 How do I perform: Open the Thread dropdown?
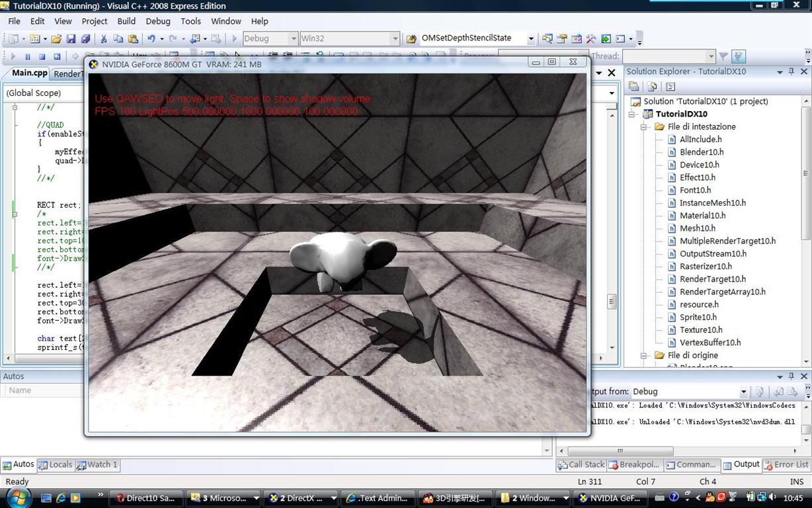pyautogui.click(x=711, y=56)
